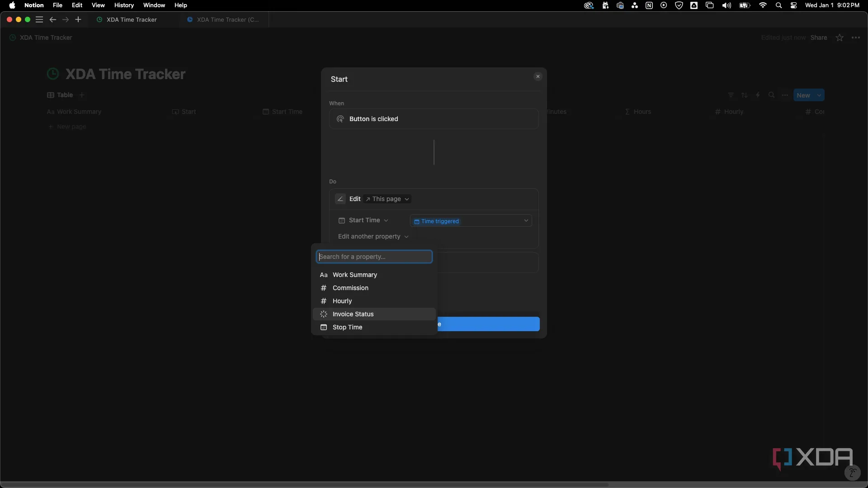
Task: Click the blue save button in dialog
Action: [488, 324]
